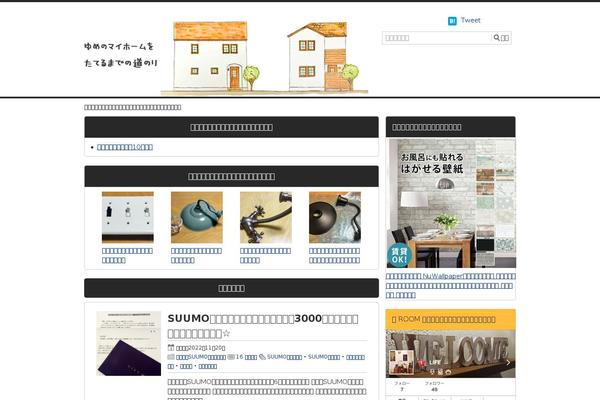This screenshot has height=400, width=600.
Task: Click the comment bubble icon next to 16
Action: coord(231,357)
